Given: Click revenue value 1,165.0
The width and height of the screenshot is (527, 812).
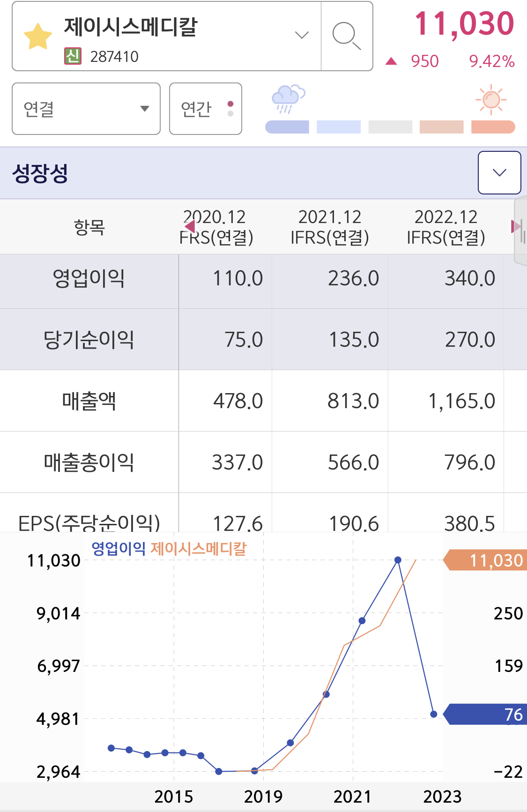Looking at the screenshot, I should tap(461, 401).
